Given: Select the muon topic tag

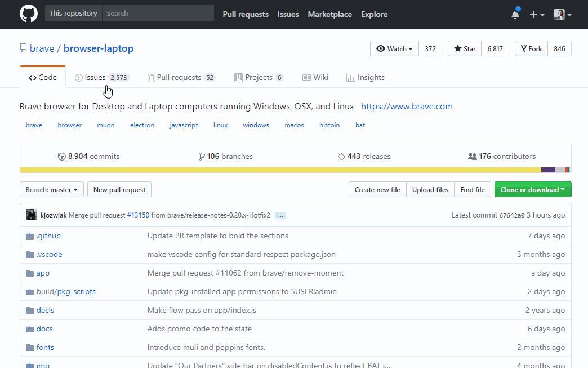Looking at the screenshot, I should pos(106,125).
